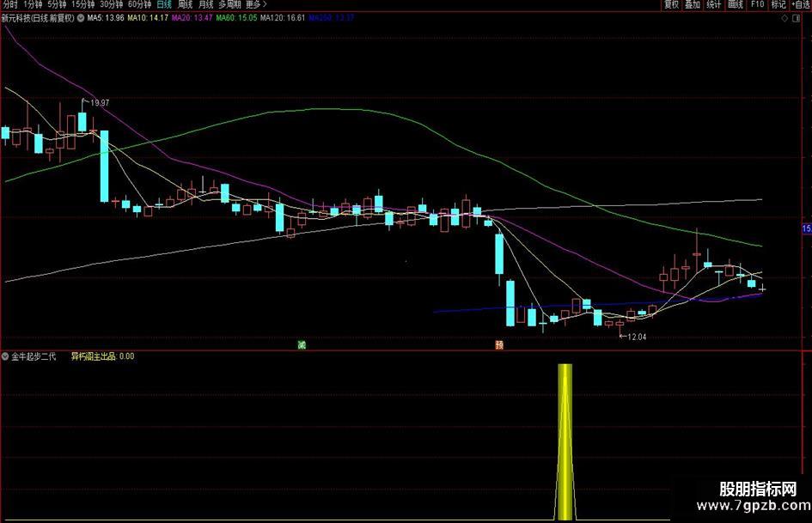Click the 12.04 low price label
Image resolution: width=812 pixels, height=523 pixels.
pos(637,338)
